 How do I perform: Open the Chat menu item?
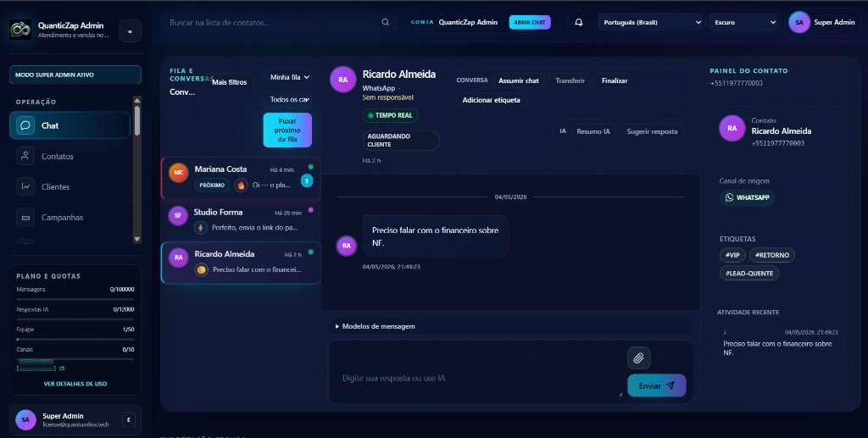(x=70, y=125)
